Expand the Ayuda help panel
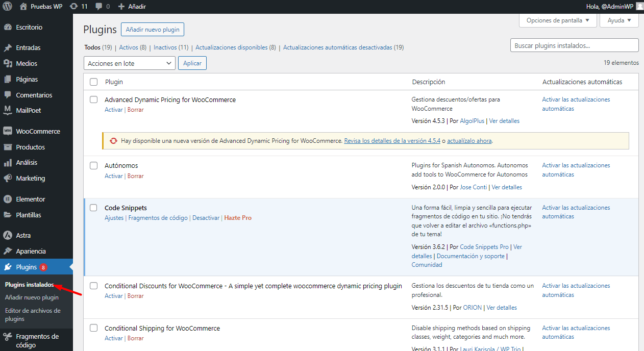Viewport: 644px width, 351px height. (620, 20)
